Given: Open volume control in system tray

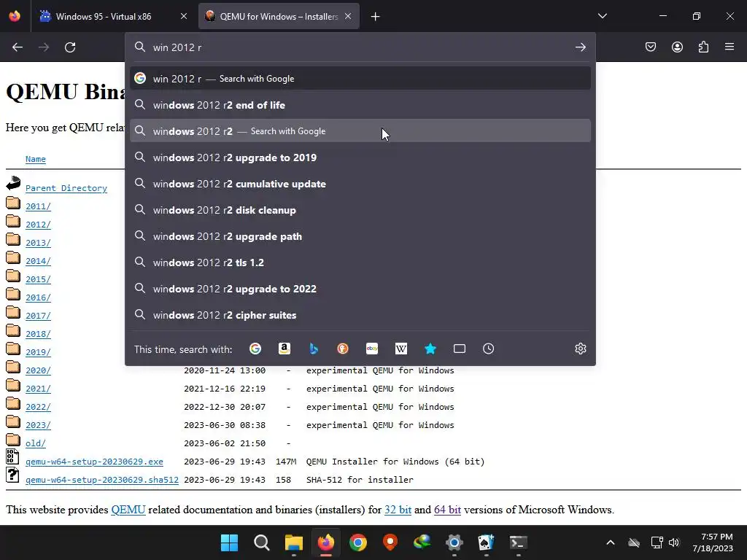Looking at the screenshot, I should pos(674,542).
